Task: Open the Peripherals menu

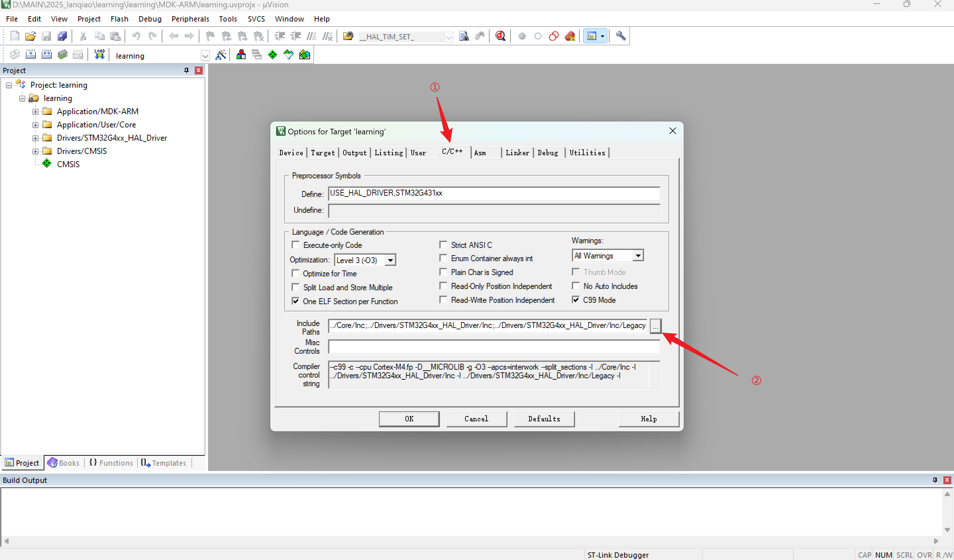Action: 190,19
